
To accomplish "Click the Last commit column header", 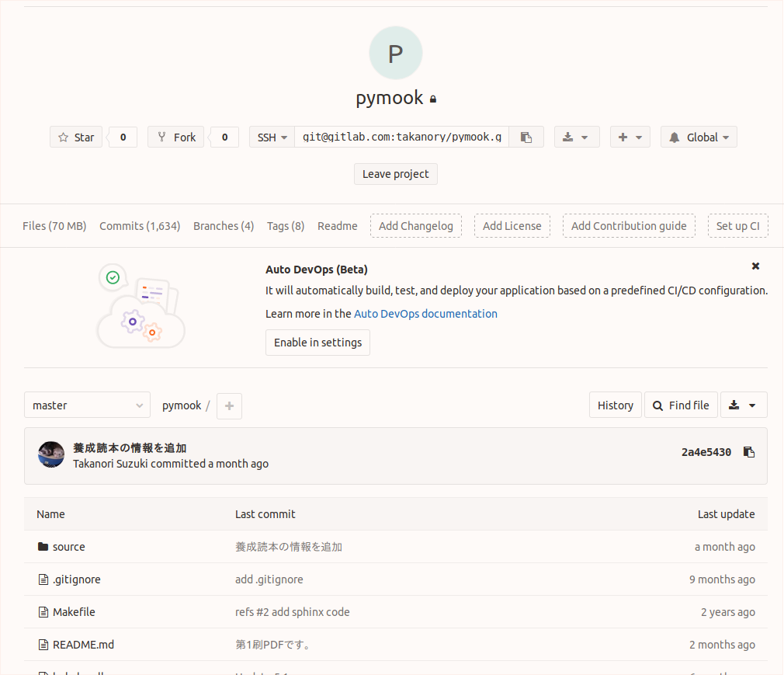I will [265, 514].
